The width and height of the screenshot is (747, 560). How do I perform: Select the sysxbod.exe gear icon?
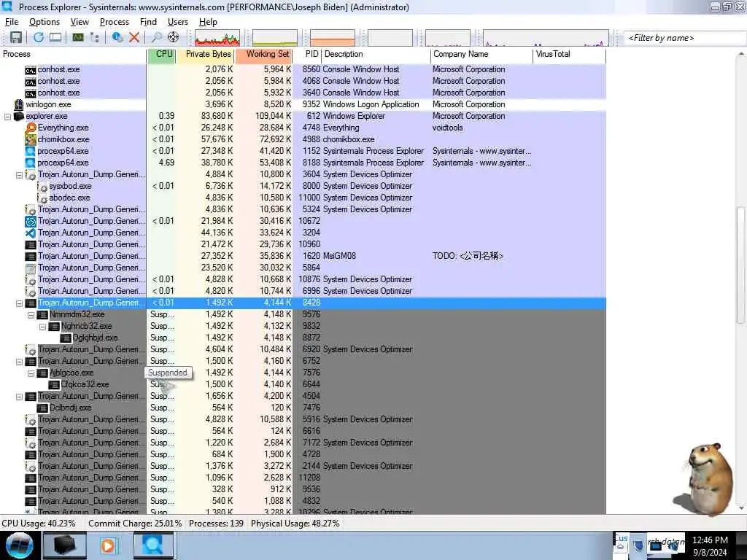(x=42, y=186)
